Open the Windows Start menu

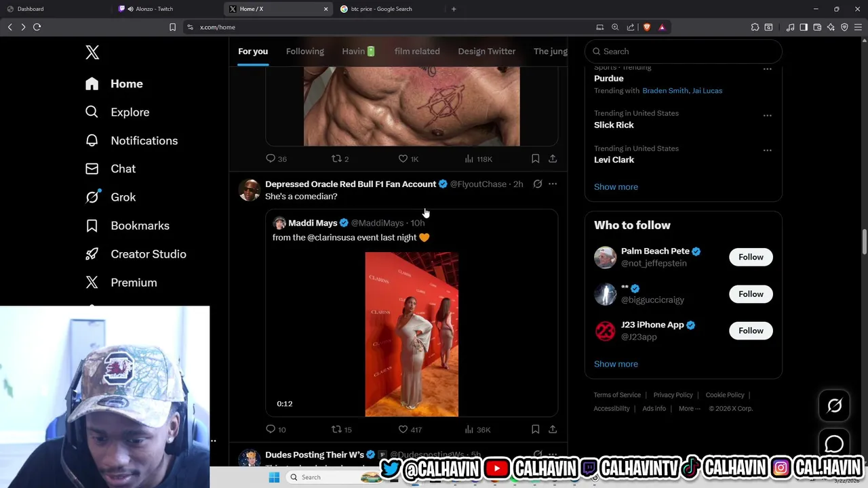click(274, 477)
